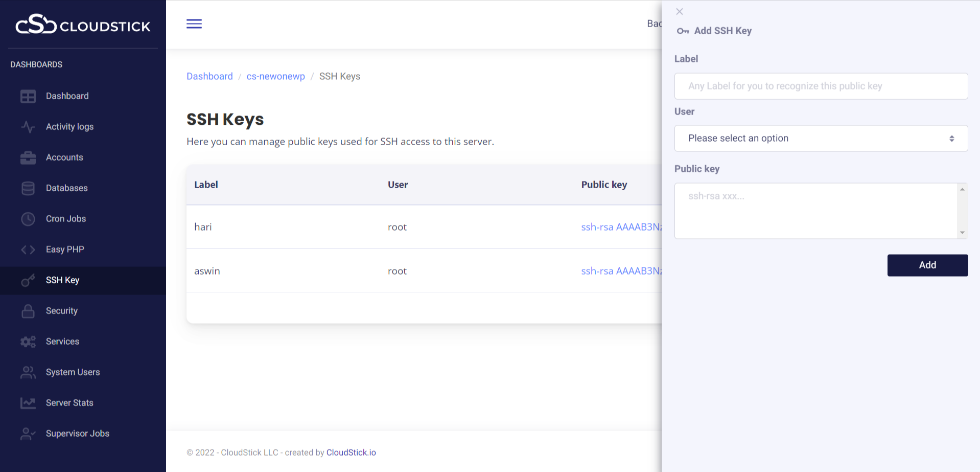The width and height of the screenshot is (980, 472).
Task: Close the Add SSH Key panel
Action: point(680,12)
